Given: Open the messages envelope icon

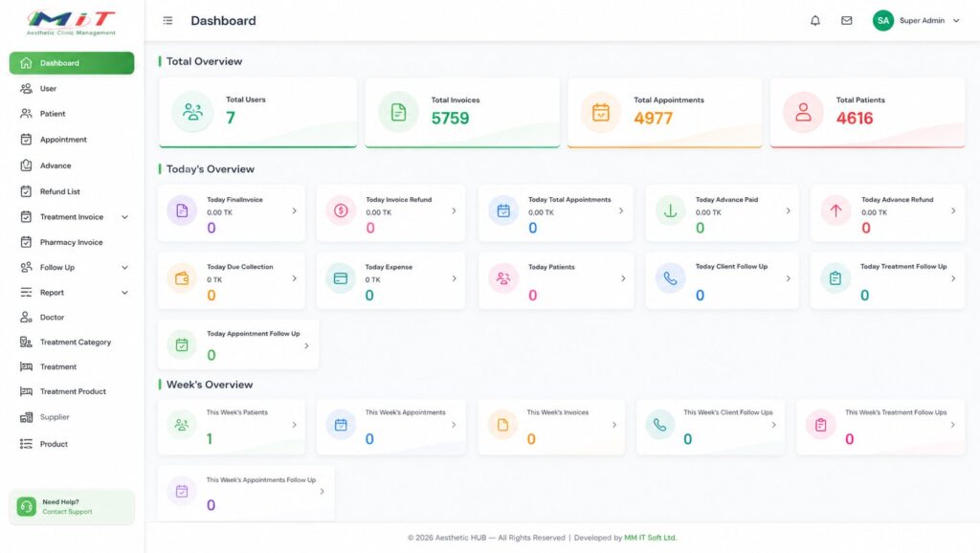Looking at the screenshot, I should pyautogui.click(x=846, y=21).
